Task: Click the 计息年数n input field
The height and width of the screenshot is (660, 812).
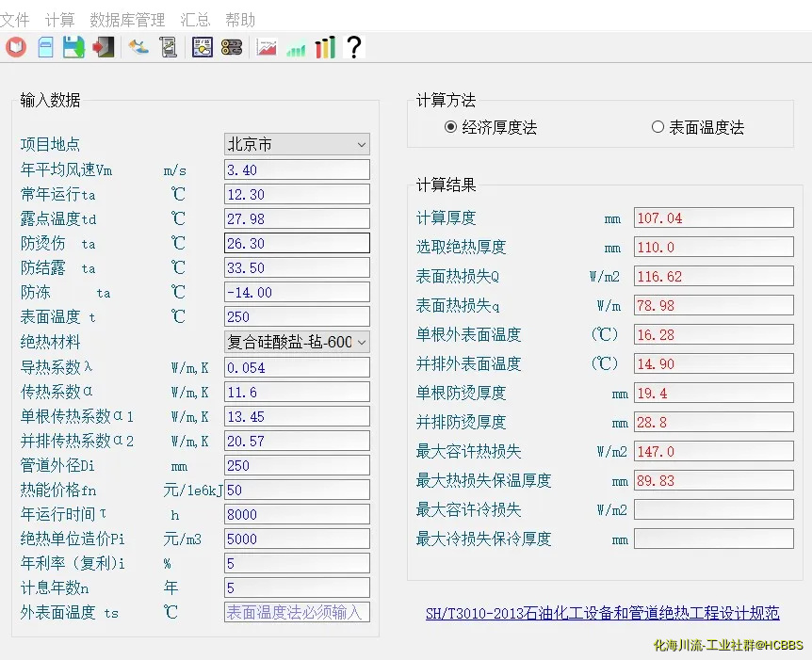Action: click(x=298, y=588)
